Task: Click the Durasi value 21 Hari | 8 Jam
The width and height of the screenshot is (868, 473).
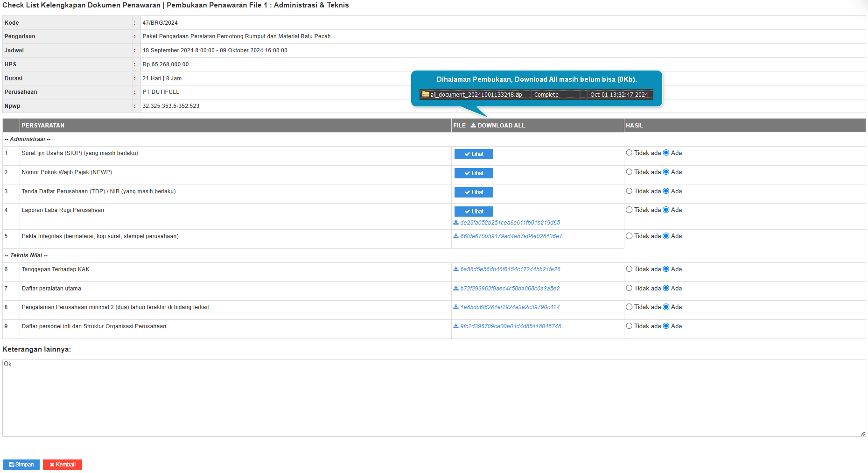Action: click(x=162, y=78)
